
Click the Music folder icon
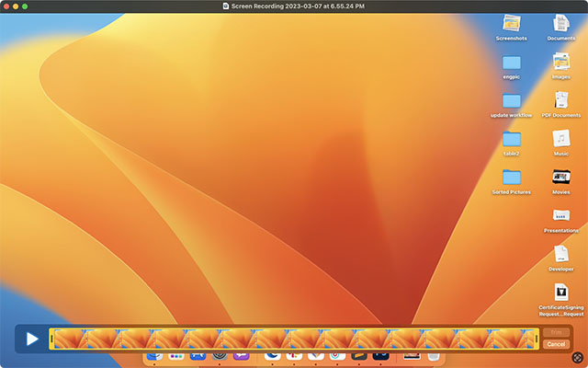click(x=560, y=138)
